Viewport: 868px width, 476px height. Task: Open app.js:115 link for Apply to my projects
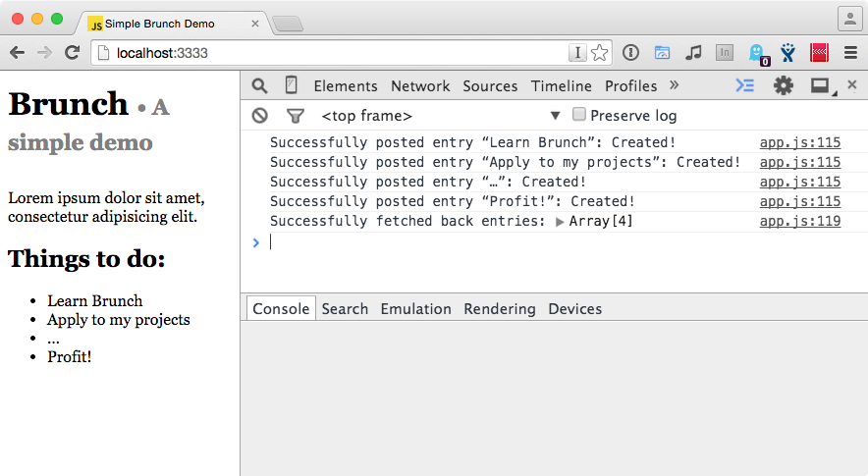pos(800,162)
